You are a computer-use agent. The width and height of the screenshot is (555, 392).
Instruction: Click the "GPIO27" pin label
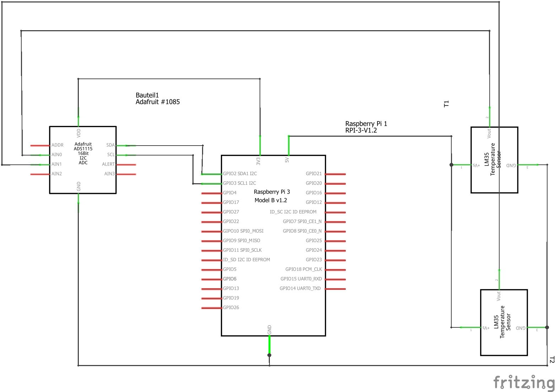(x=231, y=212)
